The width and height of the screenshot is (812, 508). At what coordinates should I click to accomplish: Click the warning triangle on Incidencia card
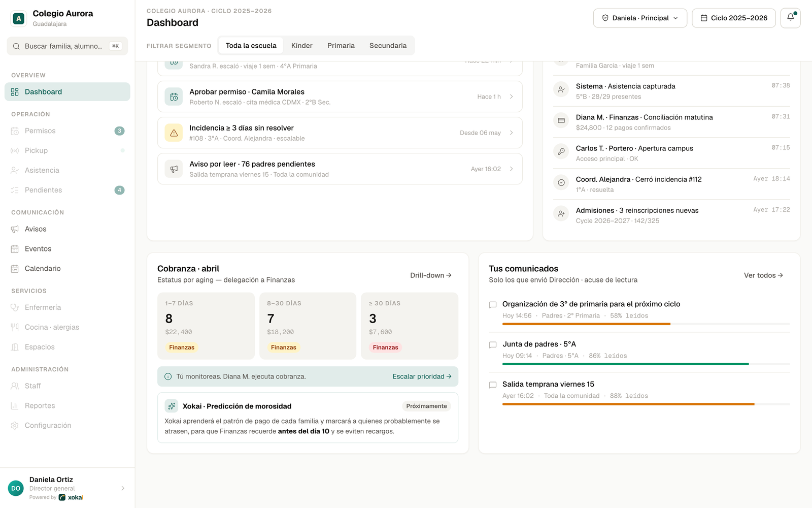tap(174, 133)
